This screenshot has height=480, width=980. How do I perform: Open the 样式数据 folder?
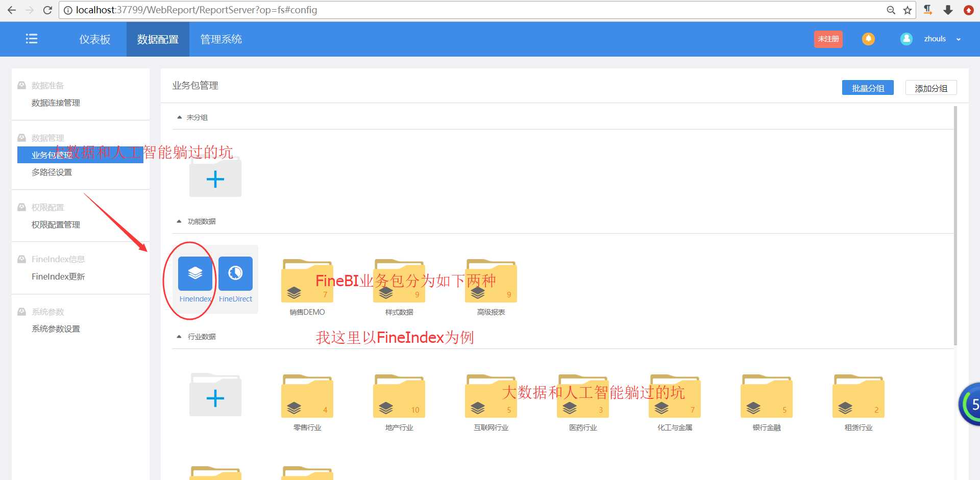click(399, 281)
